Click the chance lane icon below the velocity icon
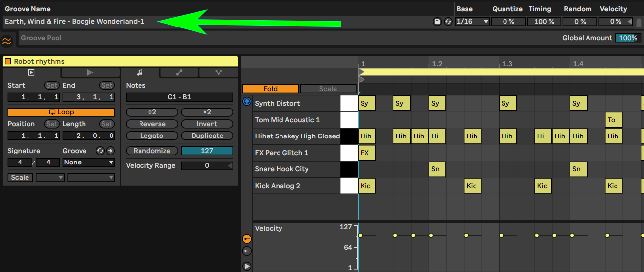This screenshot has width=644, height=272. pyautogui.click(x=247, y=251)
